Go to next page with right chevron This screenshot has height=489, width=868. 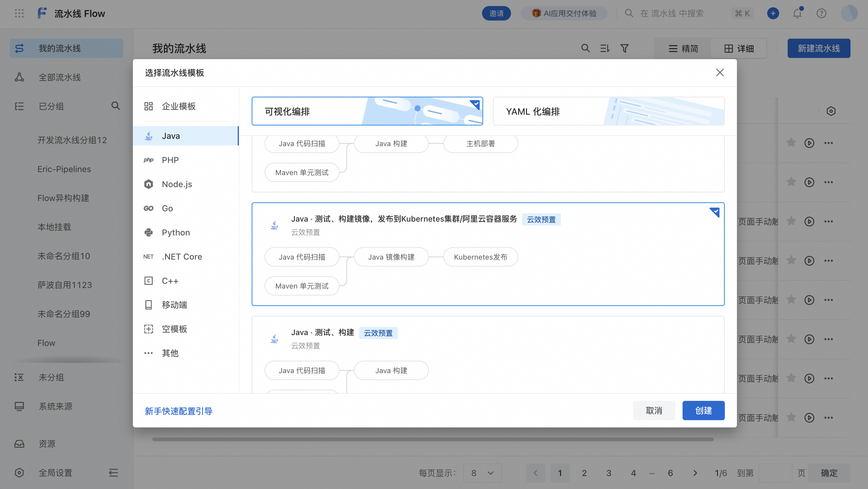[695, 473]
